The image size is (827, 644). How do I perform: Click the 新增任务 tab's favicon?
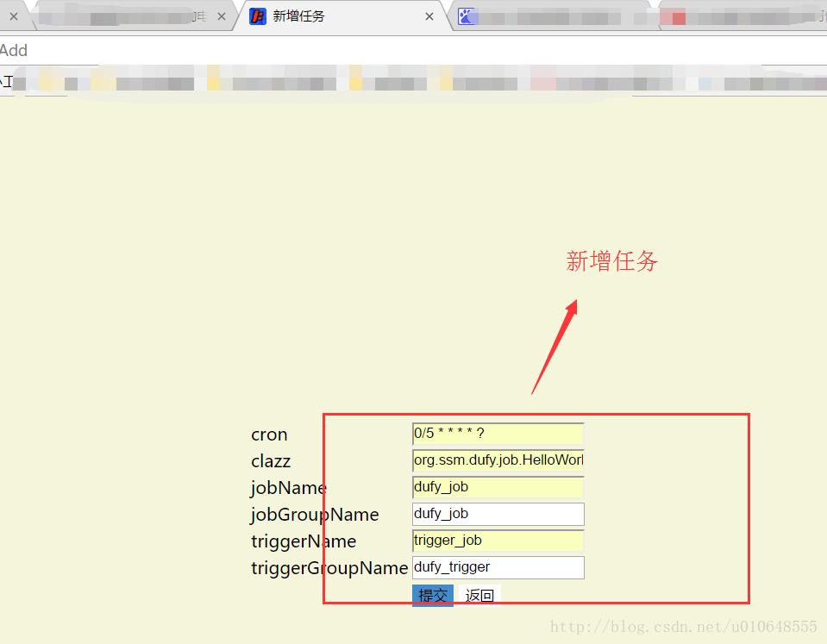pyautogui.click(x=256, y=16)
